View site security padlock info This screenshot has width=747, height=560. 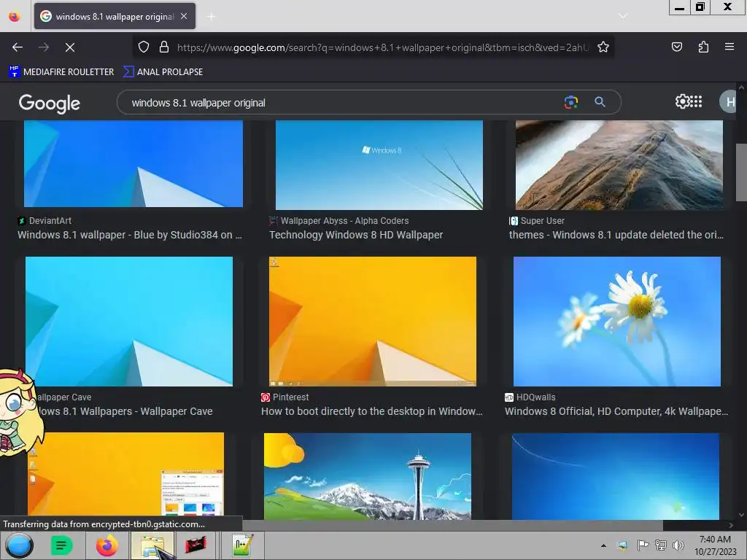[164, 47]
